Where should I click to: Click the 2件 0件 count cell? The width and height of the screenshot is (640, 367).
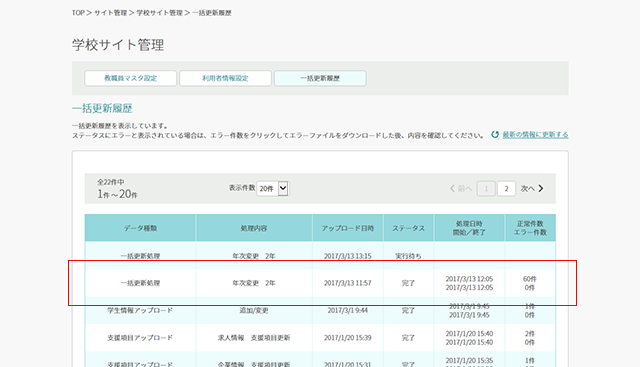pos(530,338)
